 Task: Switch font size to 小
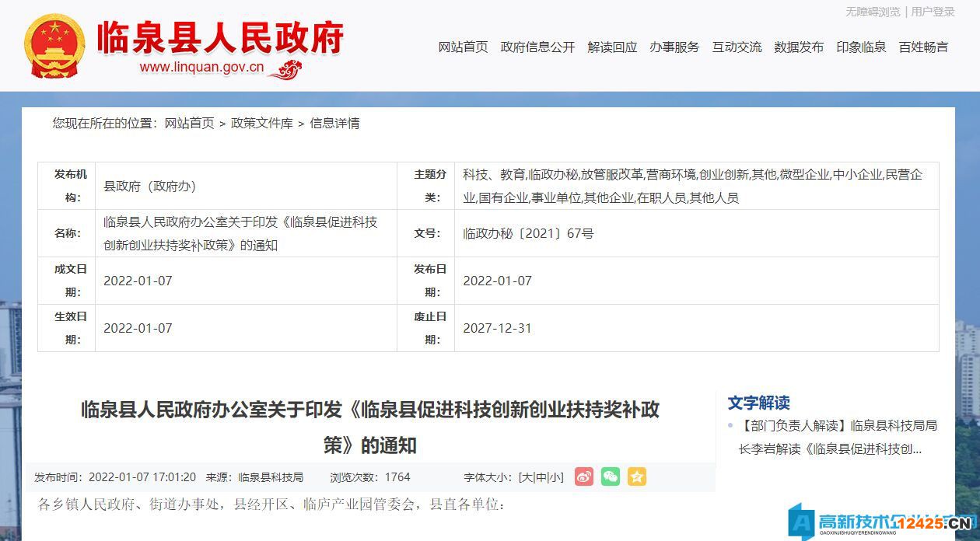(555, 476)
